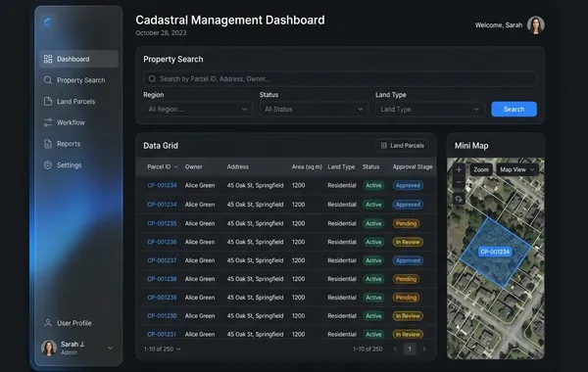The image size is (588, 372).
Task: Click the Workflow icon in sidebar
Action: pyautogui.click(x=48, y=122)
